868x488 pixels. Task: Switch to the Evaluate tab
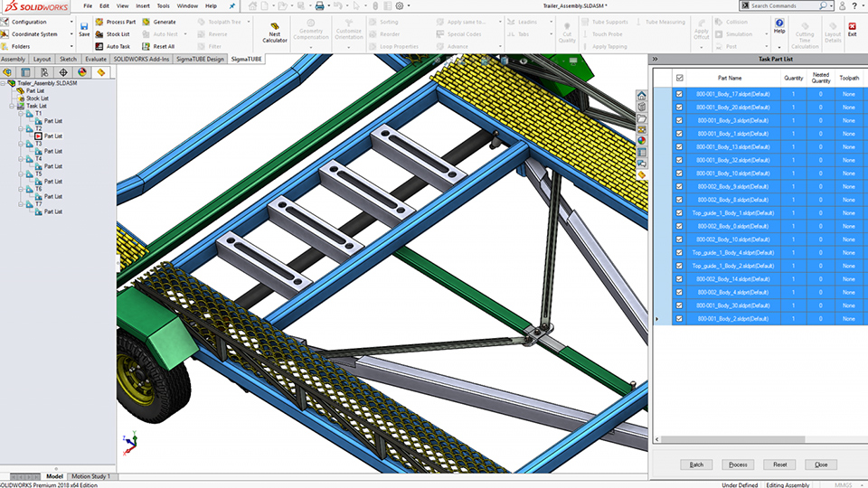coord(95,60)
